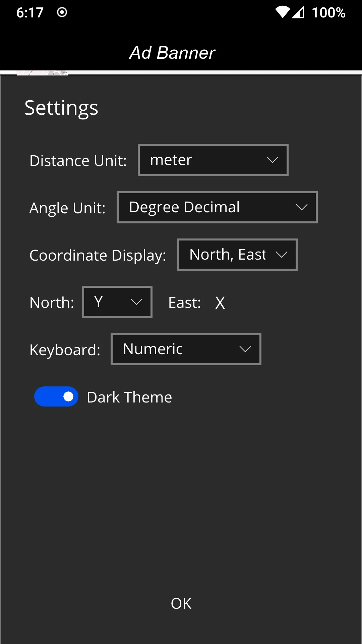Turn off the Dark Theme switch

[56, 396]
